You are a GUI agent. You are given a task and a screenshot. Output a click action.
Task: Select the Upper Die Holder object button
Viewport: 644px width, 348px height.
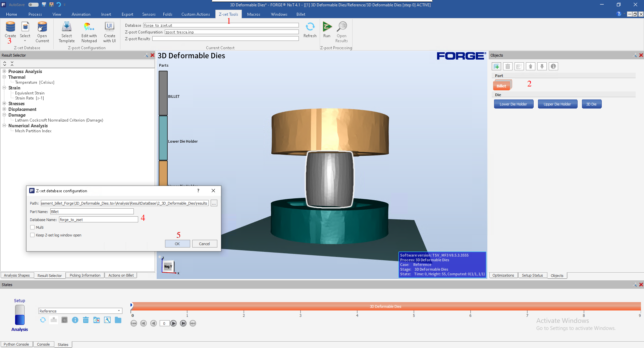click(557, 104)
